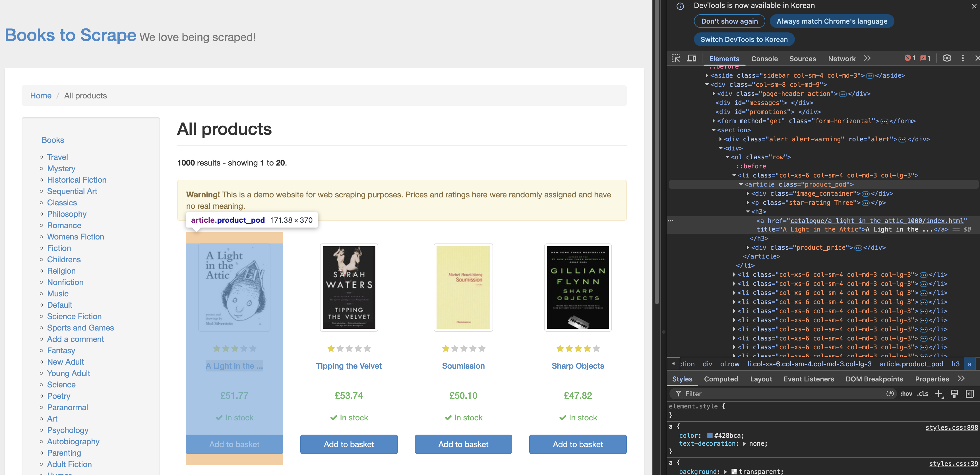Open the DOM Breakpoints tab
Image resolution: width=980 pixels, height=475 pixels.
874,379
